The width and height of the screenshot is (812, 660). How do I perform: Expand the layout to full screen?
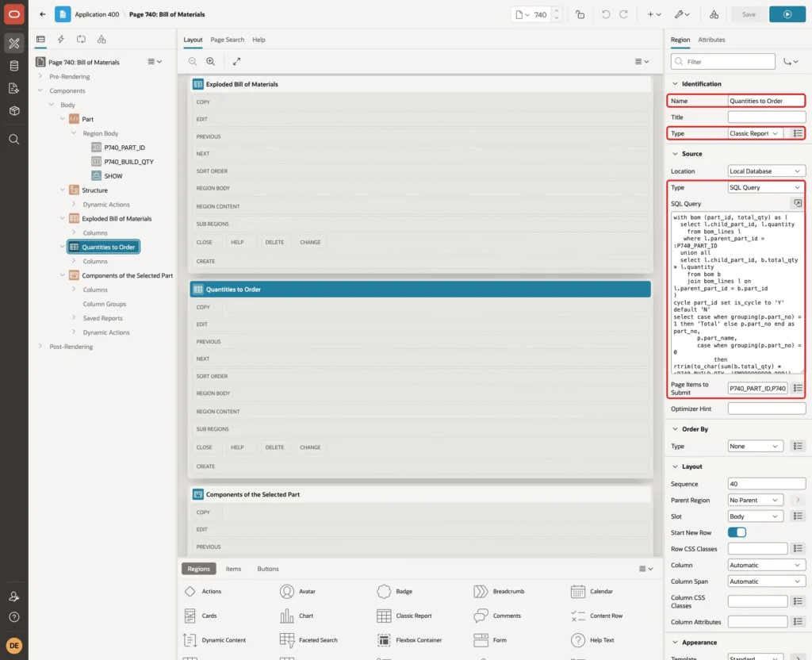pyautogui.click(x=236, y=62)
